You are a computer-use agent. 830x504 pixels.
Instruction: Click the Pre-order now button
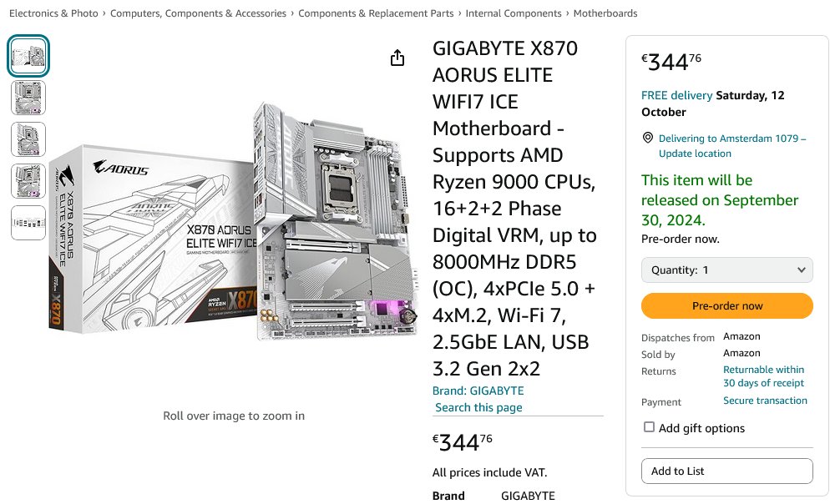[x=726, y=305]
